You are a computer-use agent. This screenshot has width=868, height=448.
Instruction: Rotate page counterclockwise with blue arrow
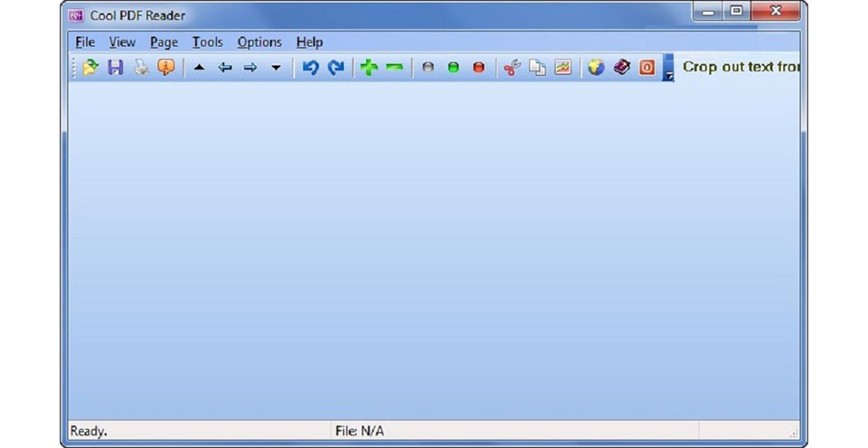310,68
